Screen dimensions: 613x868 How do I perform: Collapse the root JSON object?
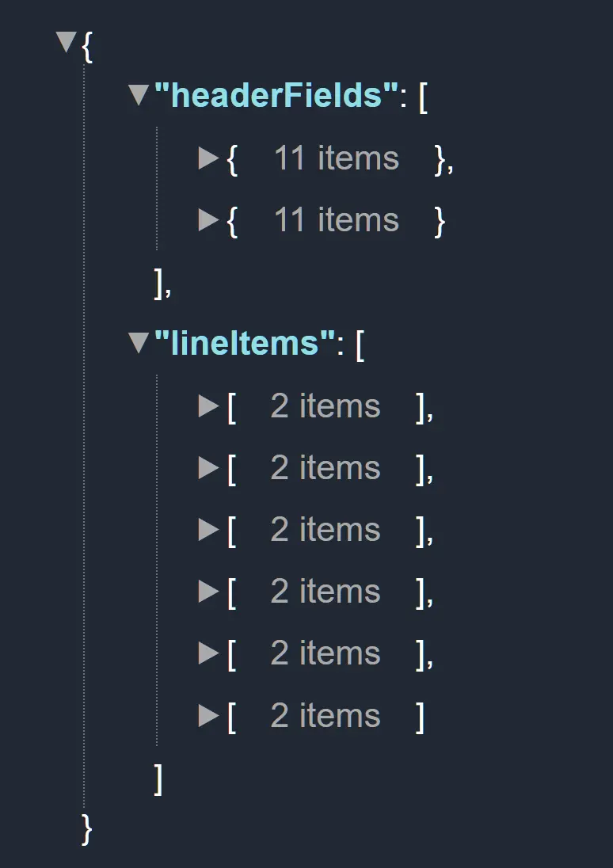pos(67,41)
